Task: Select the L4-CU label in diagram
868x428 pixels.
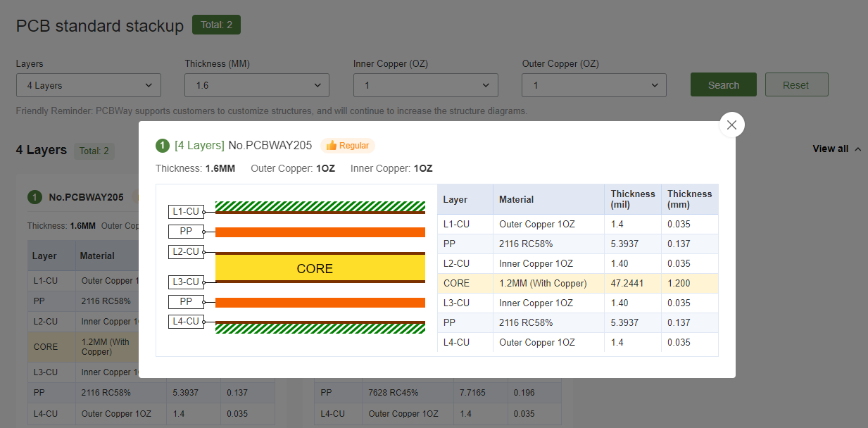Action: pos(186,322)
